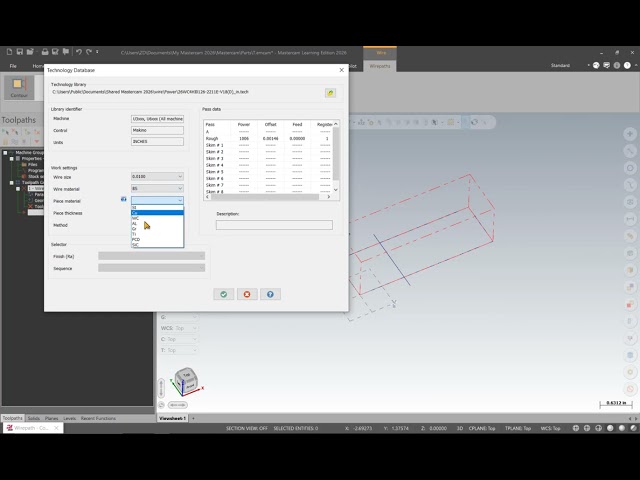
Task: Click the Save icon in the quick access toolbar
Action: pos(19,52)
